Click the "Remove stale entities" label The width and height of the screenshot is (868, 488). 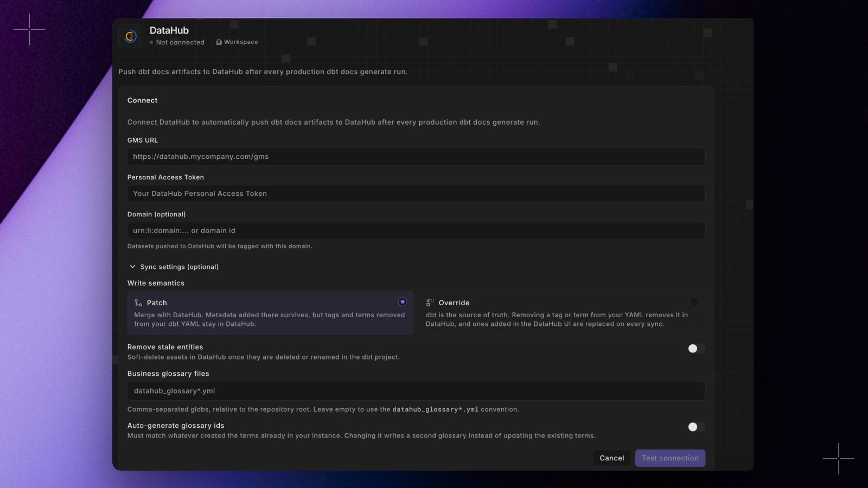click(165, 347)
